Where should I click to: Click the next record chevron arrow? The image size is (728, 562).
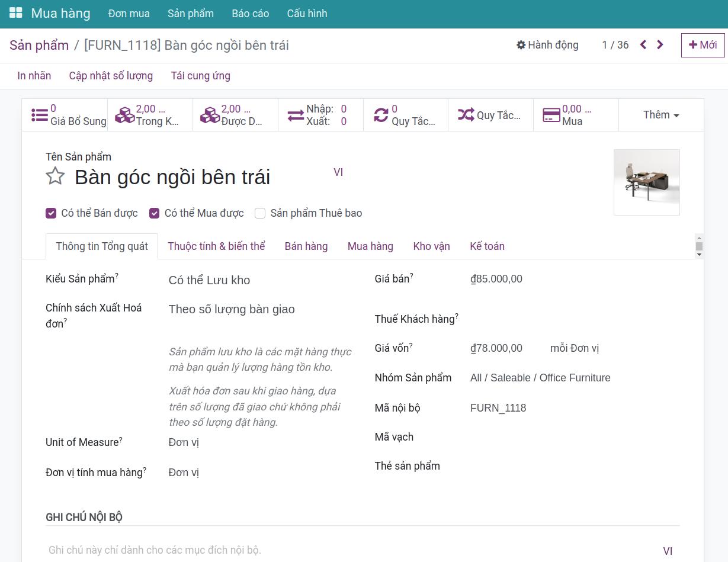[660, 44]
